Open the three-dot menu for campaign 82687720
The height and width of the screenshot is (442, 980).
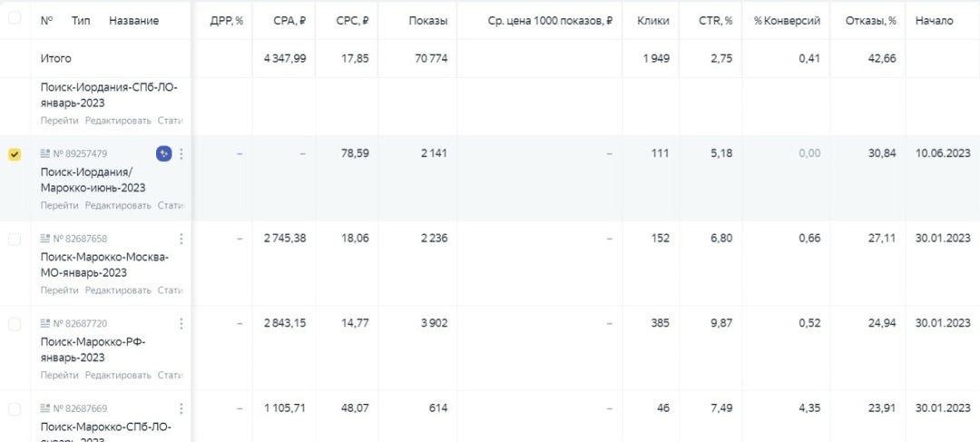(x=181, y=323)
